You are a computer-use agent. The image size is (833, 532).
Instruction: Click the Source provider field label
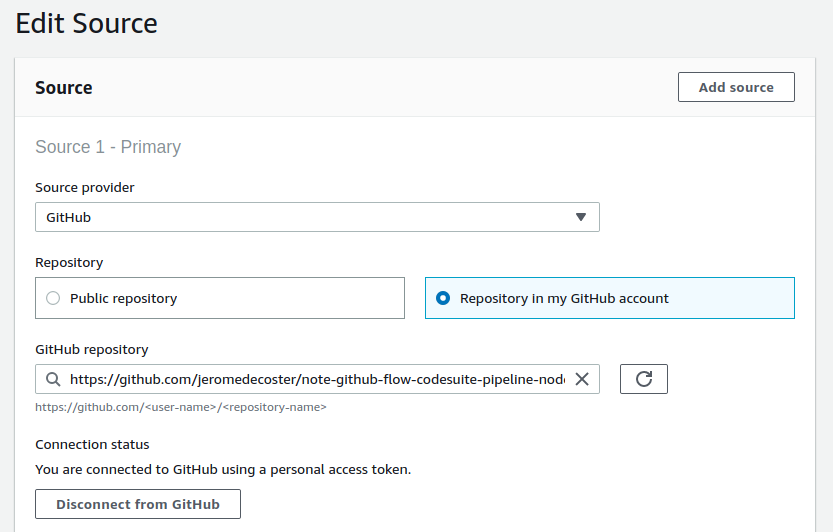[x=84, y=188]
